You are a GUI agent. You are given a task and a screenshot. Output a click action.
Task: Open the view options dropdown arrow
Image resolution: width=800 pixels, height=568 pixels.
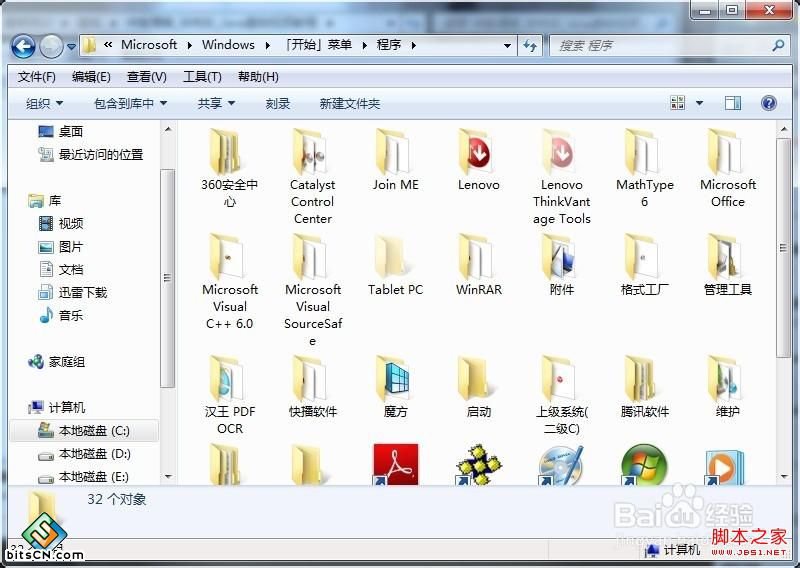(x=699, y=104)
